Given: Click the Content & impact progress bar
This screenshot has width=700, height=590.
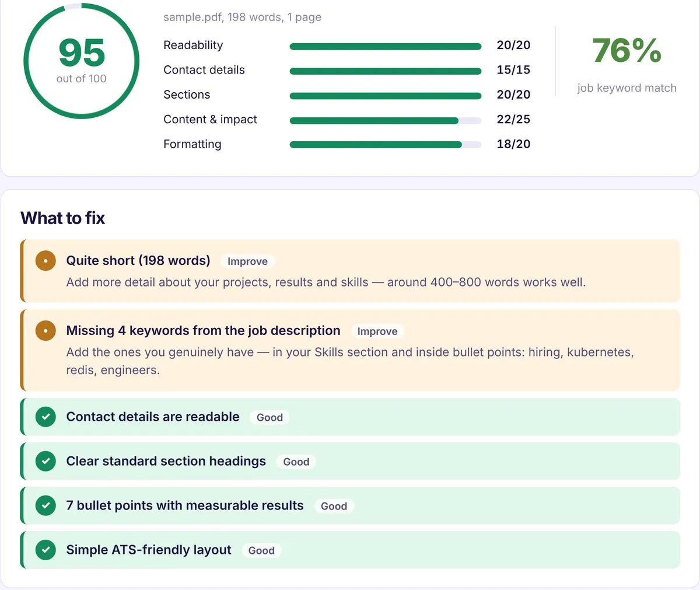Looking at the screenshot, I should (x=386, y=121).
